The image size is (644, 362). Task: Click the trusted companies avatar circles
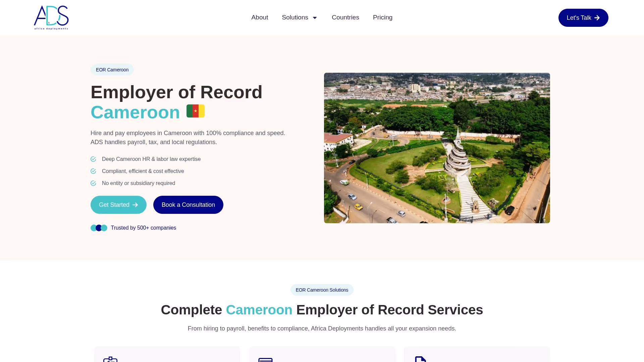click(x=99, y=228)
